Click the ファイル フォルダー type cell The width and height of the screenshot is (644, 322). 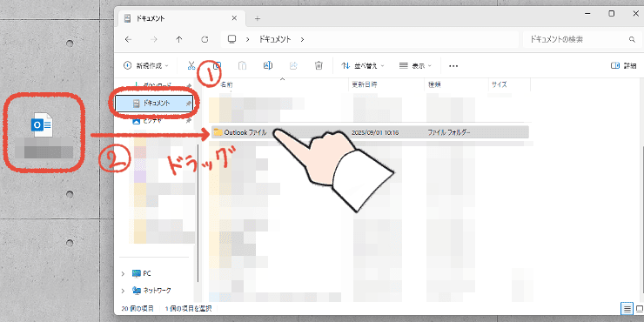pos(449,132)
